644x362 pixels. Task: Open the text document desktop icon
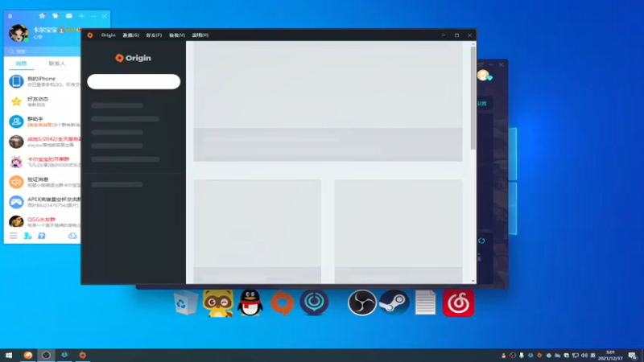425,303
